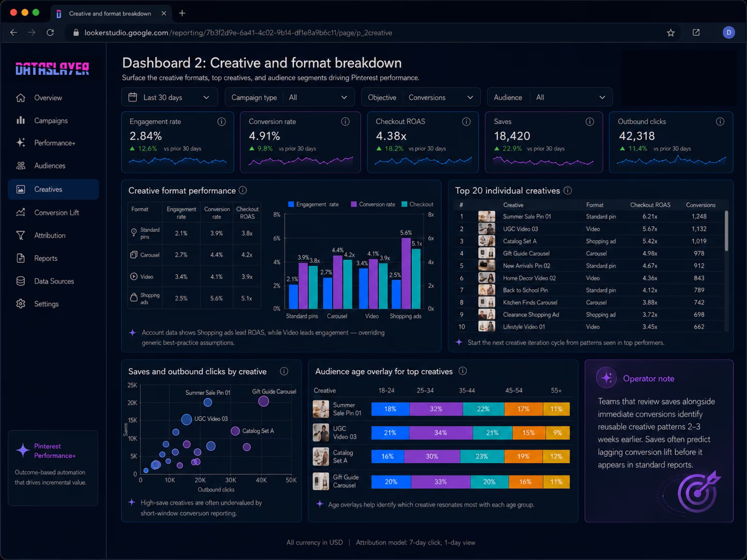Click the browser back arrow

tap(14, 32)
